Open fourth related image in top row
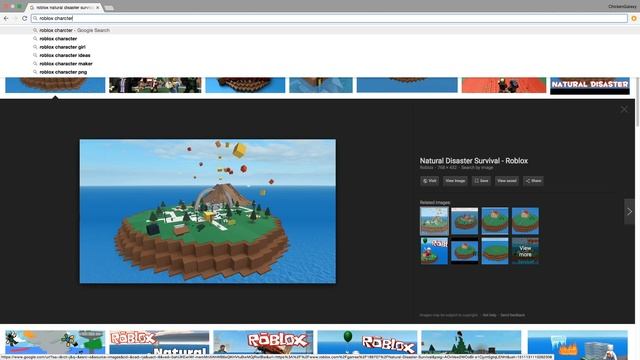This screenshot has height=360, width=640. tap(525, 221)
